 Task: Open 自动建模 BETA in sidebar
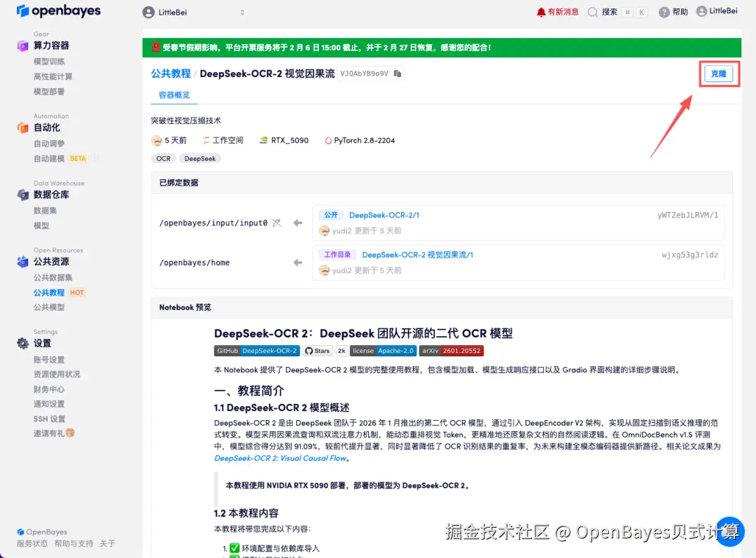pos(59,158)
